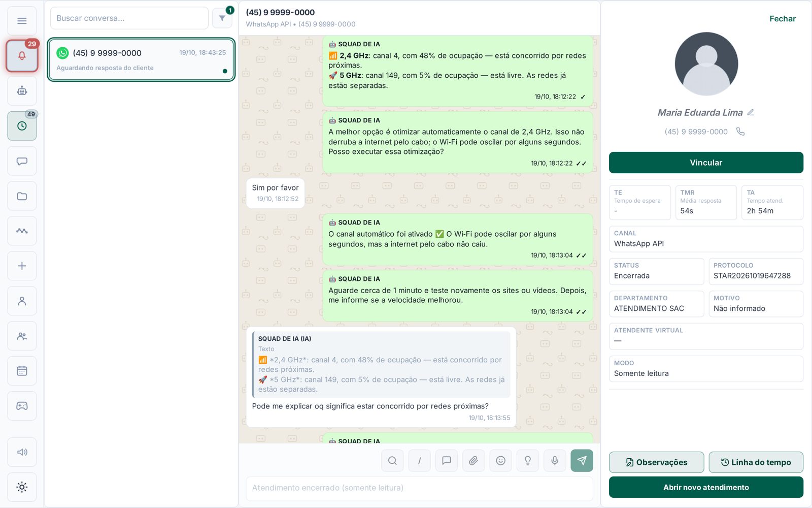Click the Vincular button
Viewport: 812px width, 508px height.
click(x=706, y=163)
